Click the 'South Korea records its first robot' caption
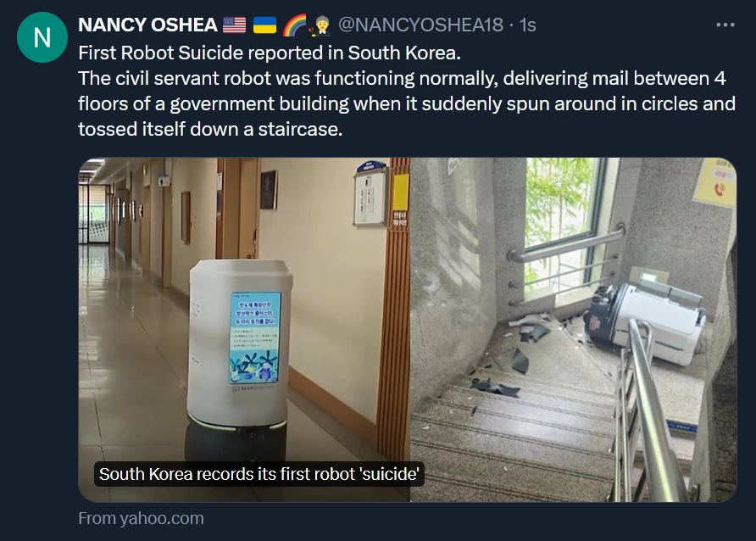756x541 pixels. pos(258,474)
